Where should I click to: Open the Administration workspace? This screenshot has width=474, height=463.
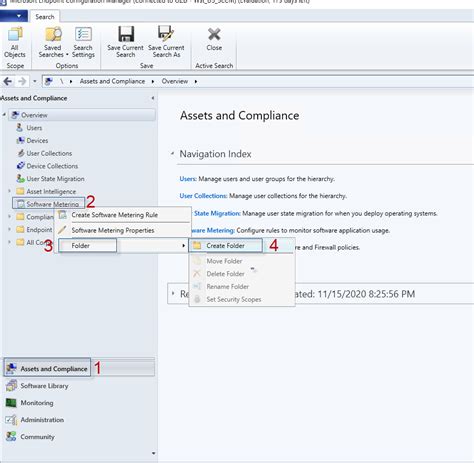coord(35,420)
